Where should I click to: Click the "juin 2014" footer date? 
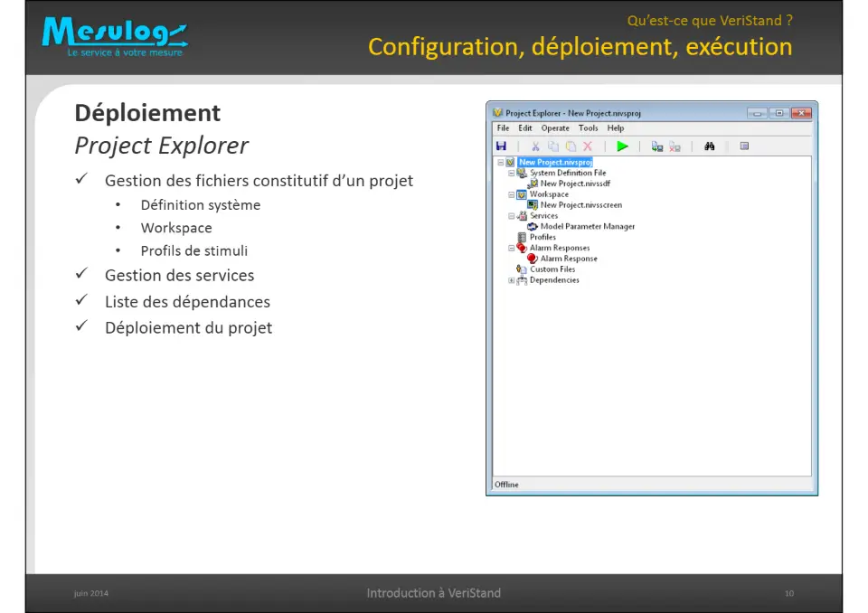pyautogui.click(x=90, y=593)
